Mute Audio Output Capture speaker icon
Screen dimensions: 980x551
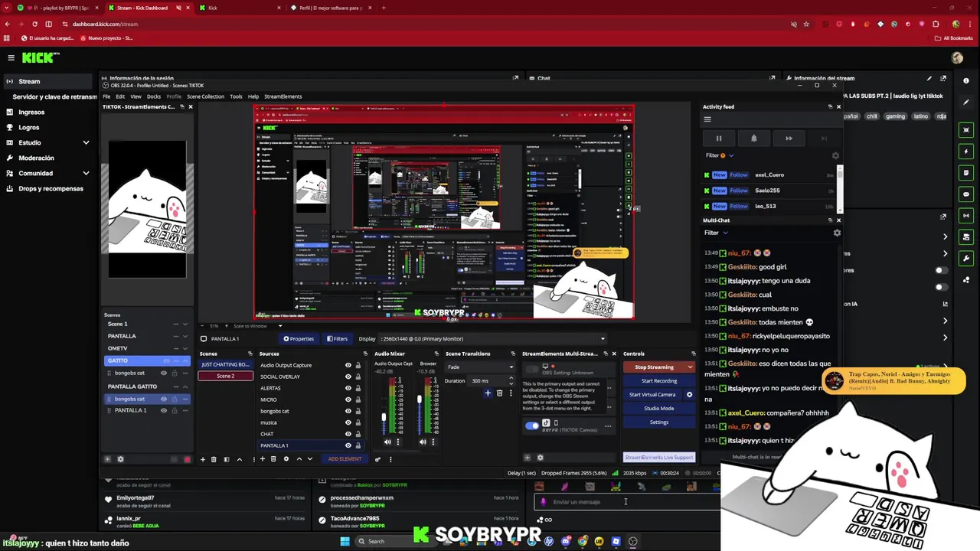[387, 442]
